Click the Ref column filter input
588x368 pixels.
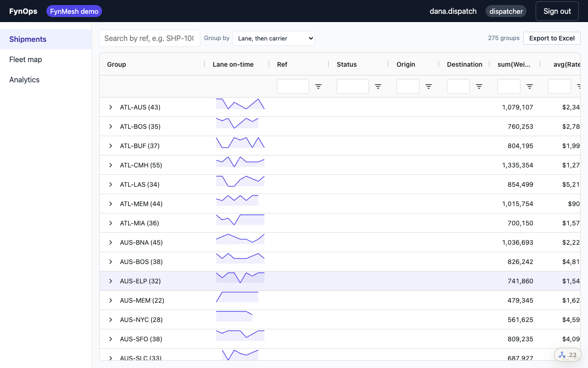point(293,86)
